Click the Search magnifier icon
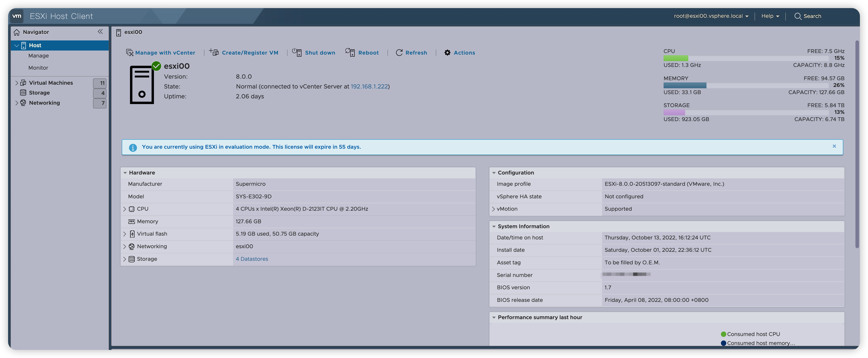This screenshot has height=358, width=868. (x=797, y=16)
